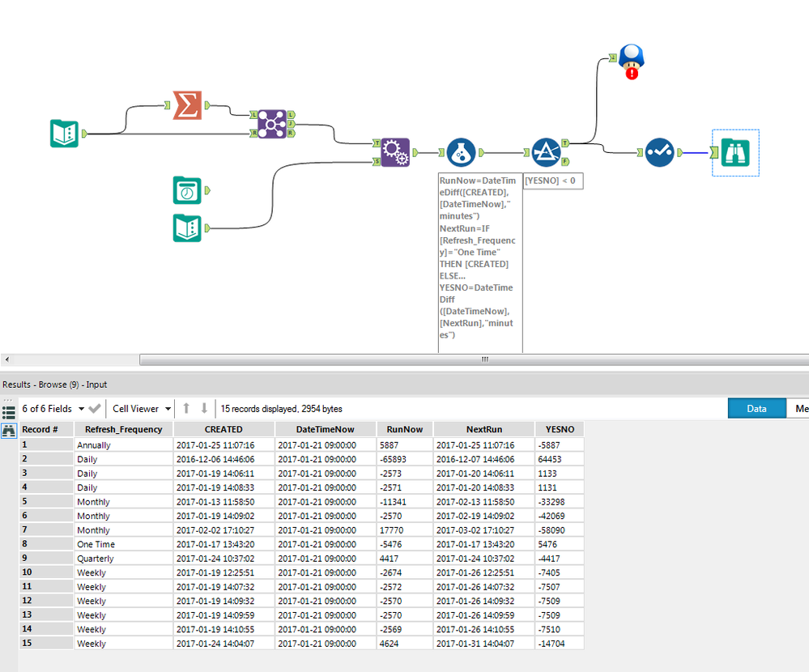Select YESNO value 64453

[560, 459]
